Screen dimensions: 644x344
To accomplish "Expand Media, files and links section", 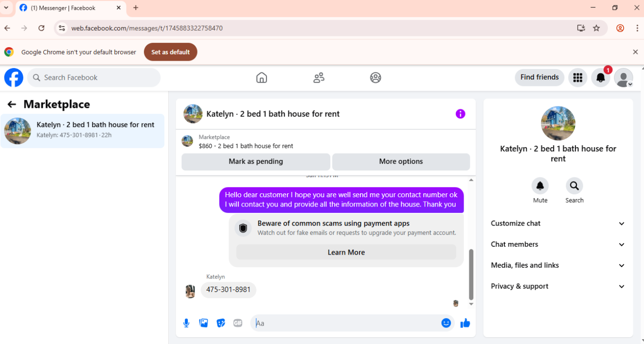I will [558, 265].
